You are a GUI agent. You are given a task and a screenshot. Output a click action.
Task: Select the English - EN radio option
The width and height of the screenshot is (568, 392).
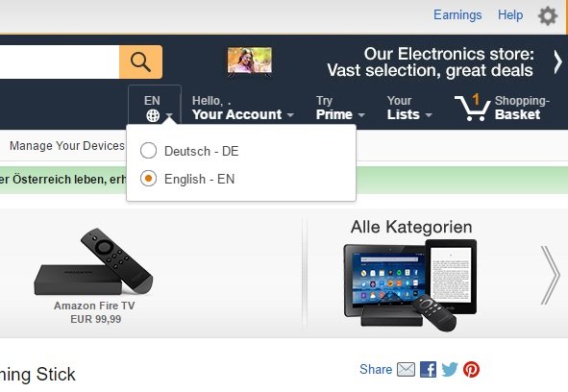(x=149, y=179)
